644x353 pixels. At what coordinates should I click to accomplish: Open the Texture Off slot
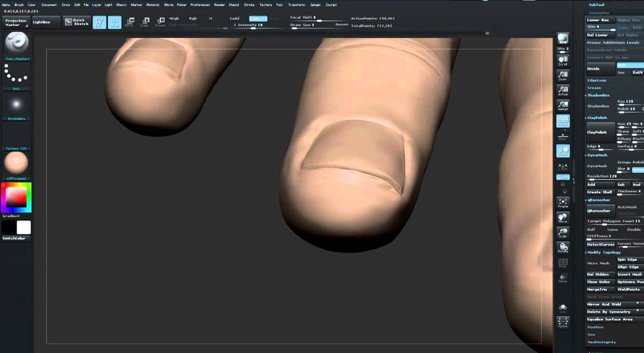point(17,136)
